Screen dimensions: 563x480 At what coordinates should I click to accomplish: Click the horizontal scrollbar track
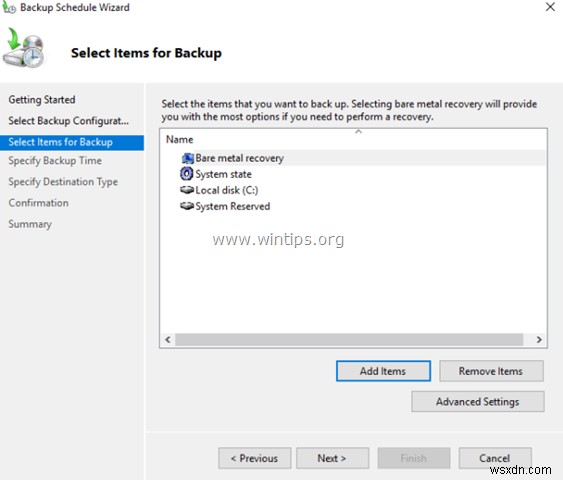click(349, 339)
